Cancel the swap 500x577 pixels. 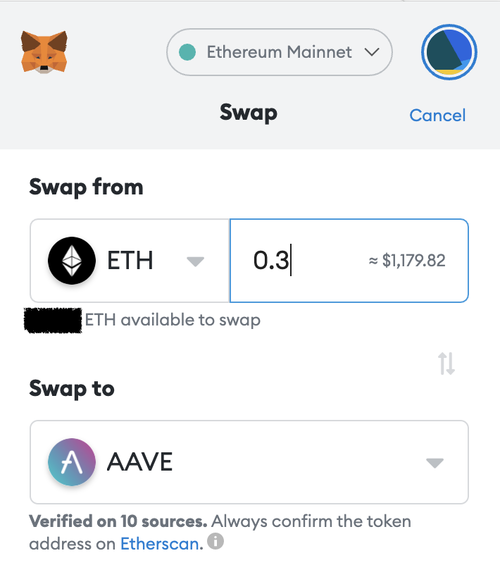[437, 116]
